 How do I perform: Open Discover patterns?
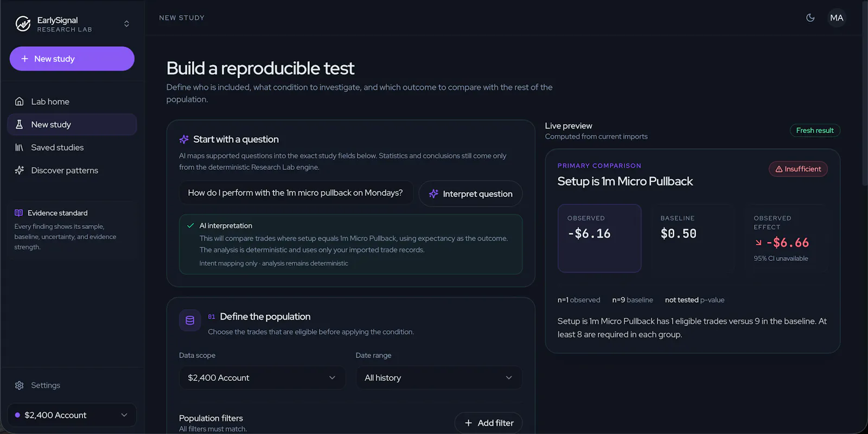(x=72, y=170)
